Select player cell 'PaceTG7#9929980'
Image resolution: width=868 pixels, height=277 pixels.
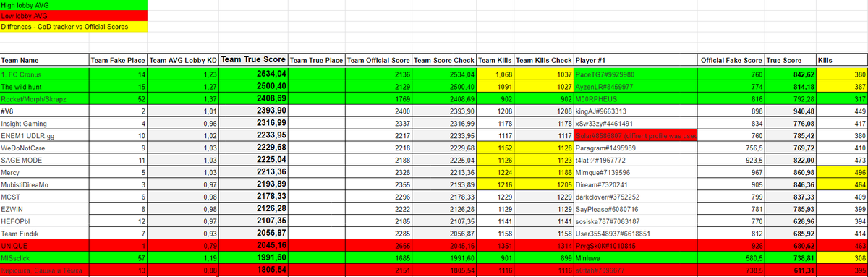636,74
